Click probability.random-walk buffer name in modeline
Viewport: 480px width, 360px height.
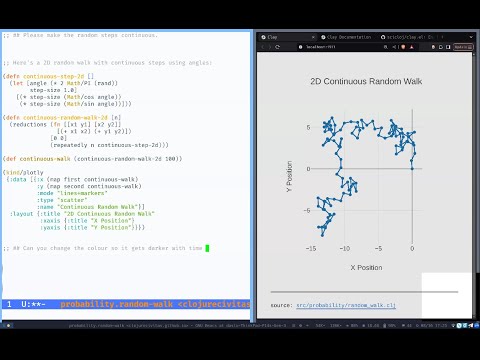(x=117, y=304)
